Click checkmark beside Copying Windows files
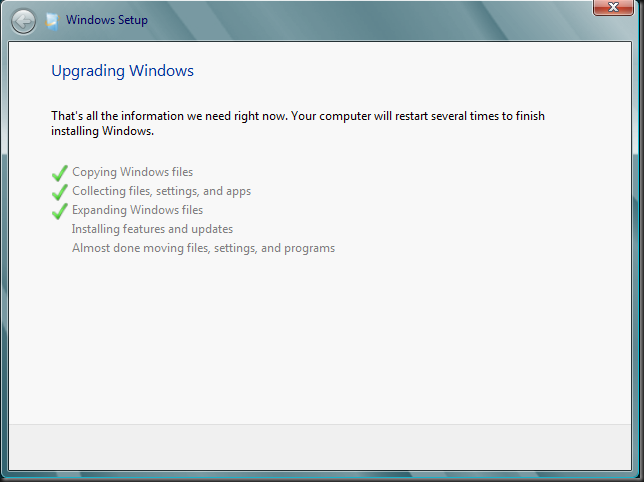Image resolution: width=644 pixels, height=482 pixels. point(60,173)
